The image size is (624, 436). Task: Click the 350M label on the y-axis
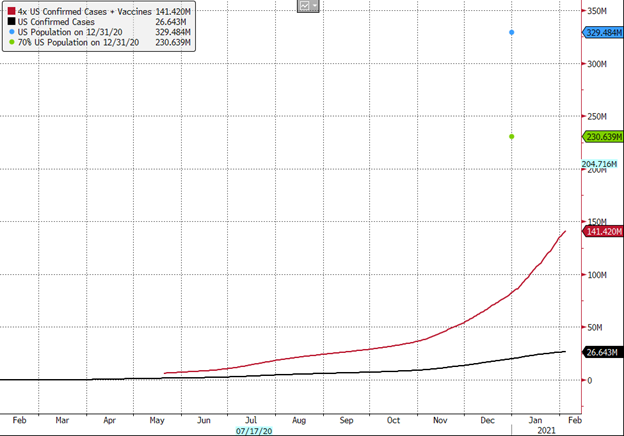(599, 11)
